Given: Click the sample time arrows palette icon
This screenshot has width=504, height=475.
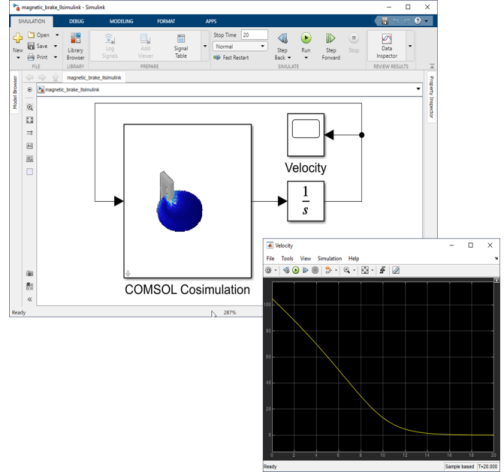Looking at the screenshot, I should [30, 133].
